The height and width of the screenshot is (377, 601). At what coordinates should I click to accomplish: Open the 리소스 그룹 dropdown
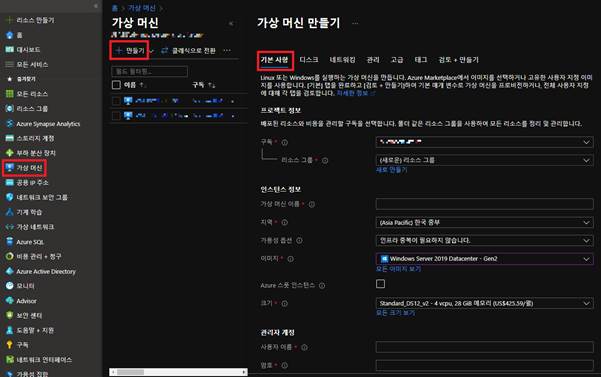(484, 160)
